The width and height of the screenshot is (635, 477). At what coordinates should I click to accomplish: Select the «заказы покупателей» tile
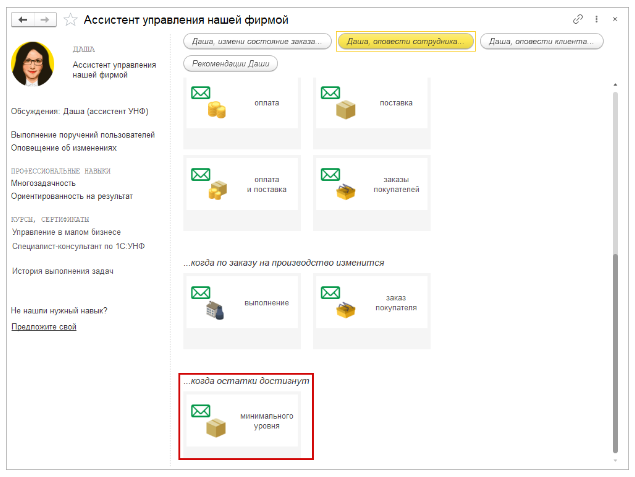[x=371, y=181]
